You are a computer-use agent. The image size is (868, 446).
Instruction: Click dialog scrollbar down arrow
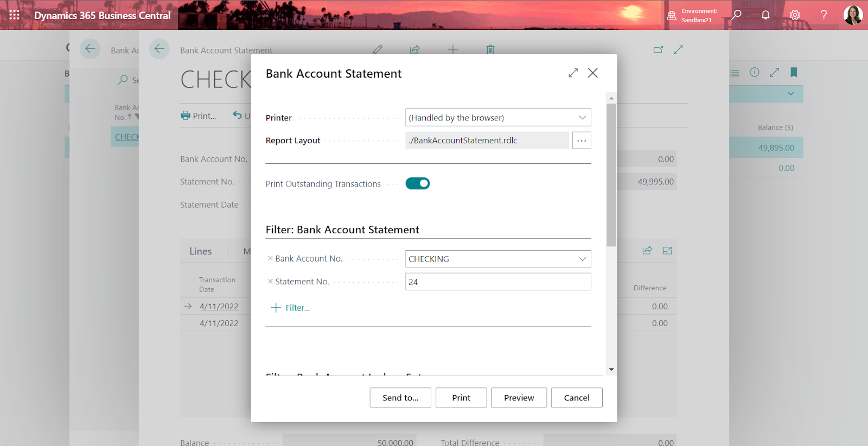pyautogui.click(x=611, y=369)
